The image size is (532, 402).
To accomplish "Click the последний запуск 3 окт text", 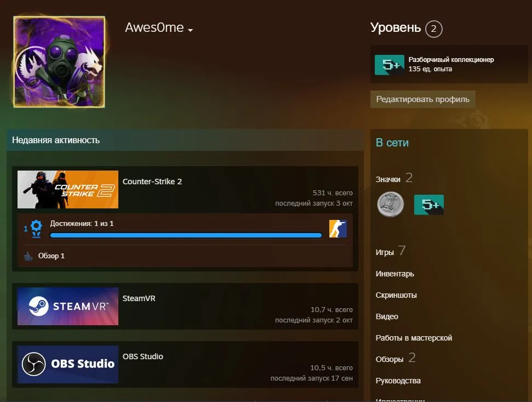I will pyautogui.click(x=314, y=203).
